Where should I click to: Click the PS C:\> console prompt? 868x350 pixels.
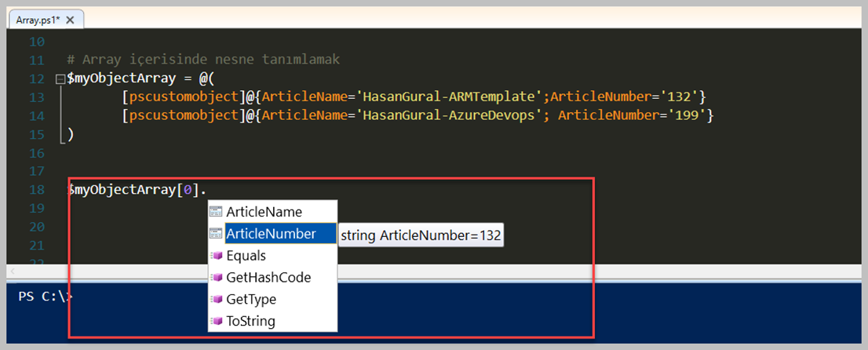(x=46, y=297)
